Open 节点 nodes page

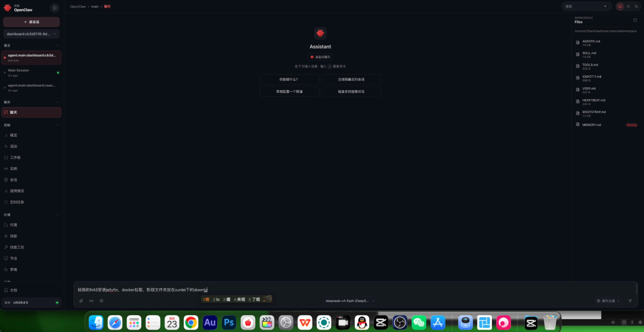point(31,259)
